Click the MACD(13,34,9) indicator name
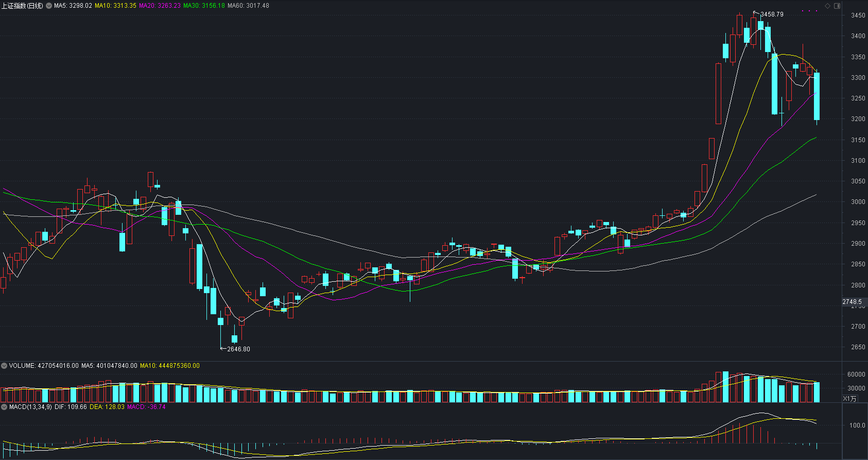 pyautogui.click(x=30, y=407)
